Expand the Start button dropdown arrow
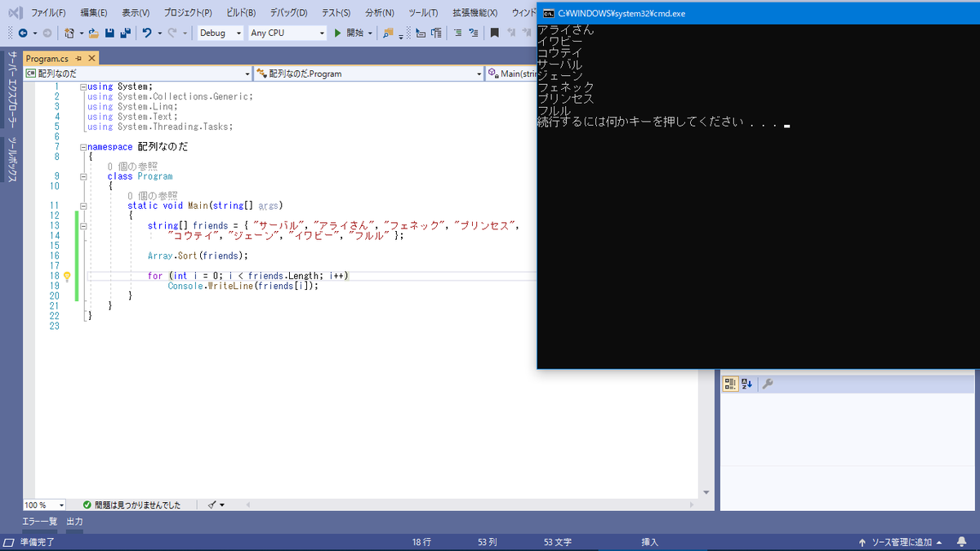The image size is (980, 551). click(x=370, y=33)
